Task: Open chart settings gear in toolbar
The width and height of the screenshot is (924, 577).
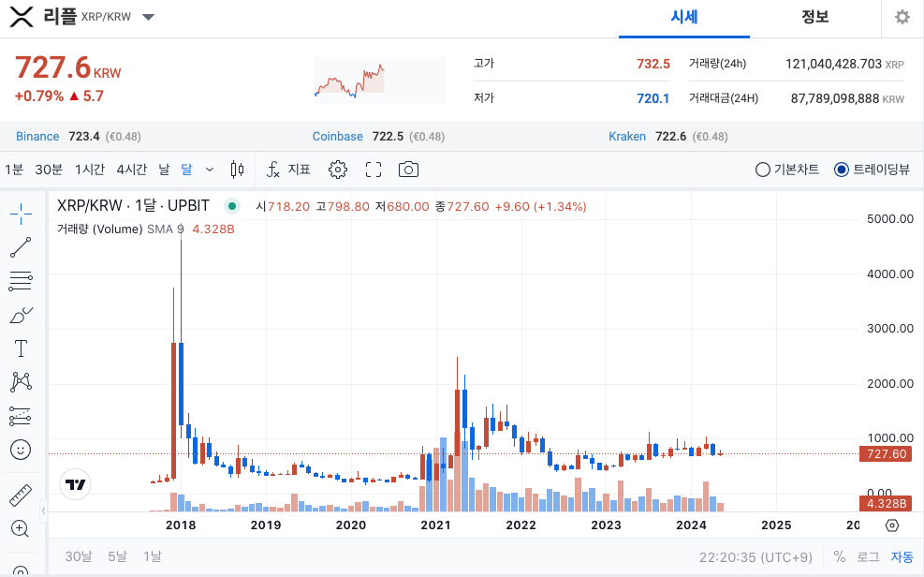Action: pos(338,170)
